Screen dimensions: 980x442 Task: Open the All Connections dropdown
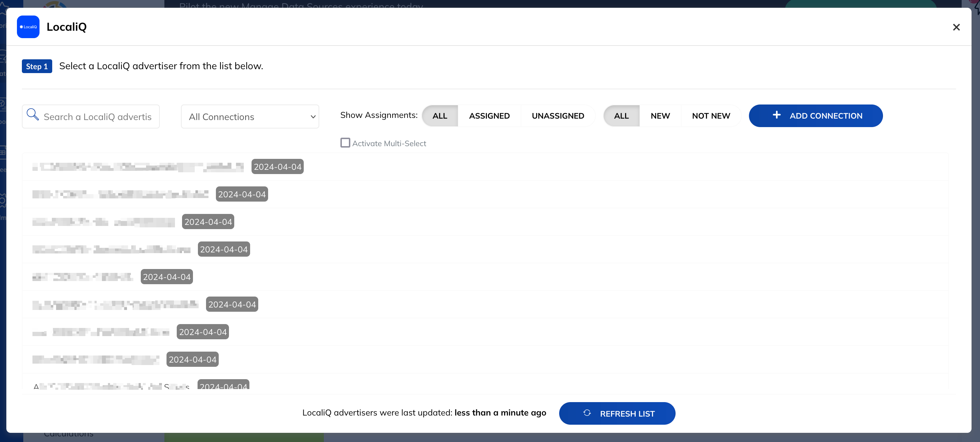(x=250, y=117)
